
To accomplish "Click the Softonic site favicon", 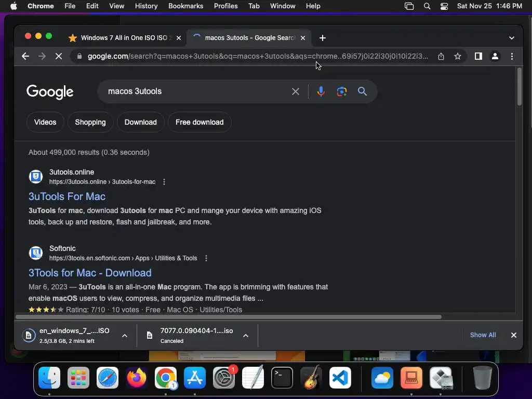I will click(36, 253).
